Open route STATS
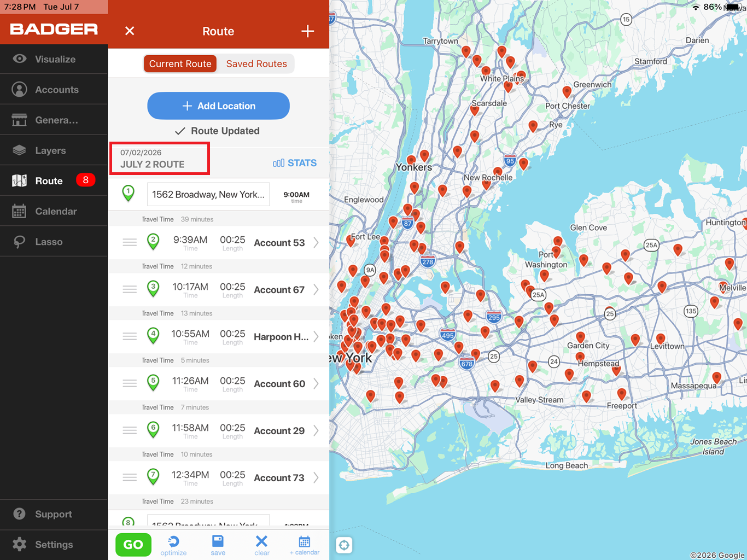747x560 pixels. click(x=295, y=163)
